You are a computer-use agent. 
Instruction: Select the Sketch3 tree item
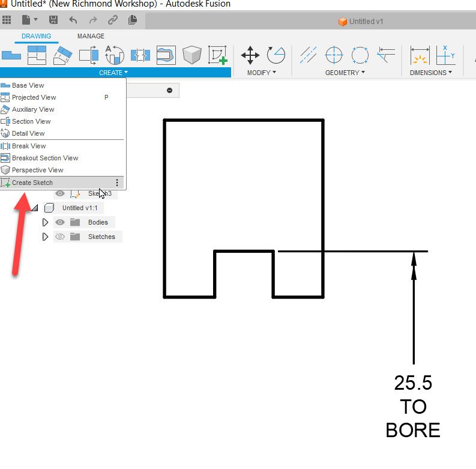[100, 193]
